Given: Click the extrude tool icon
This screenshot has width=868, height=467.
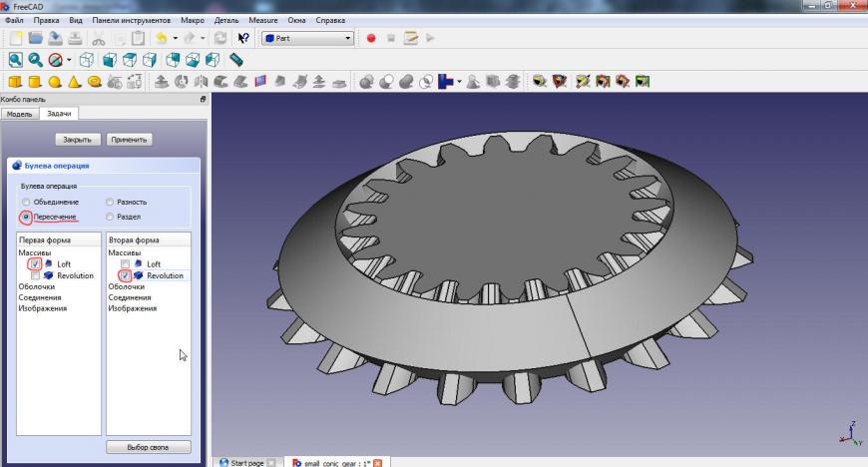Looking at the screenshot, I should tap(161, 82).
